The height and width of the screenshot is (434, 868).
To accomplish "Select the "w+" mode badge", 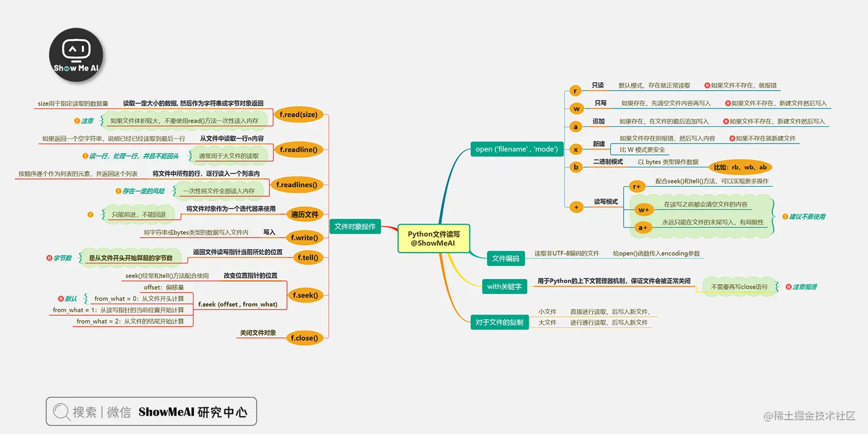I will [x=644, y=210].
